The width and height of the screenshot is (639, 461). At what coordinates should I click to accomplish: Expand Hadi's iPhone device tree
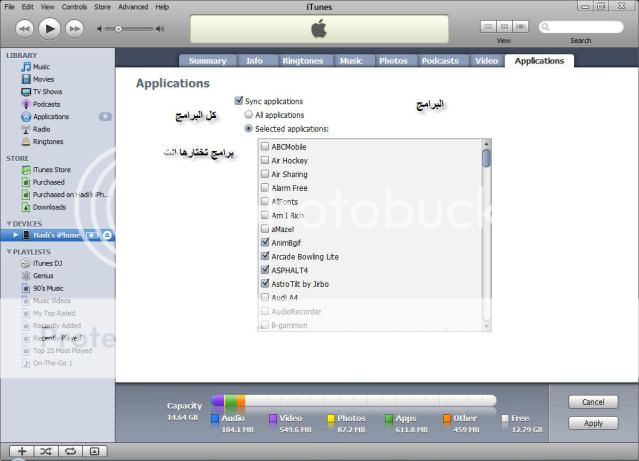point(15,235)
